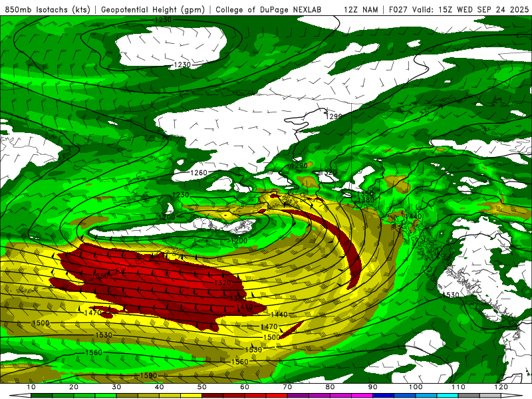Viewport: 532px width, 399px height.
Task: Click the 1410 height contour label
Action: [244, 307]
